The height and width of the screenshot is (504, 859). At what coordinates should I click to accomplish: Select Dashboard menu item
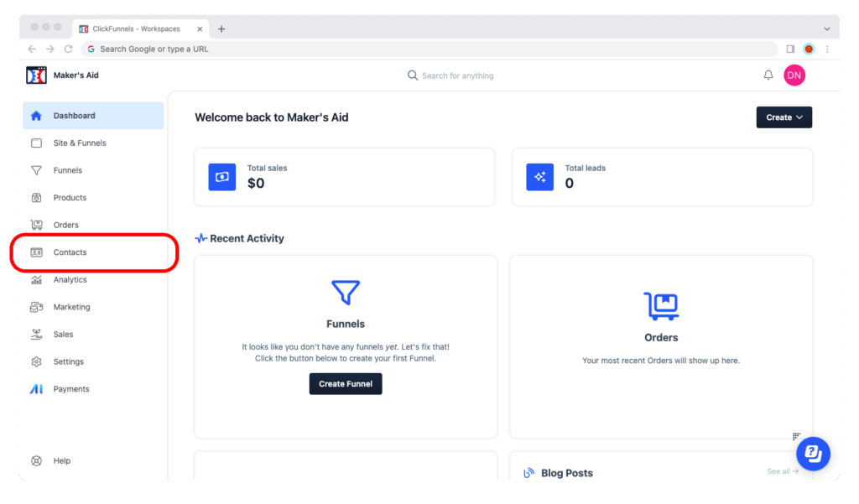[93, 116]
